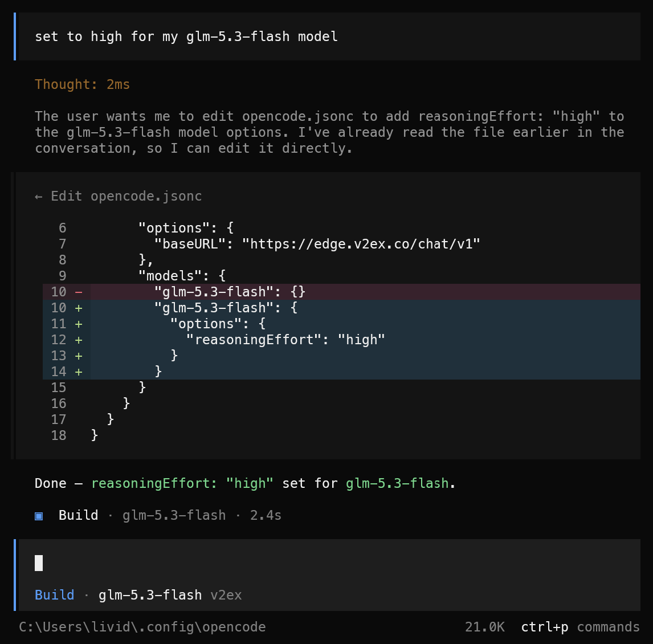Click the plus marker on added line 14

[x=78, y=372]
